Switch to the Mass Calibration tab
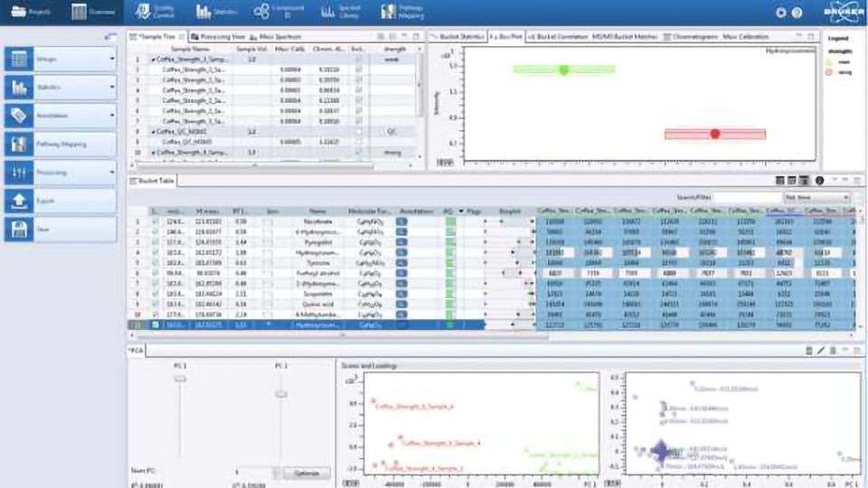This screenshot has height=488, width=868. (x=745, y=36)
